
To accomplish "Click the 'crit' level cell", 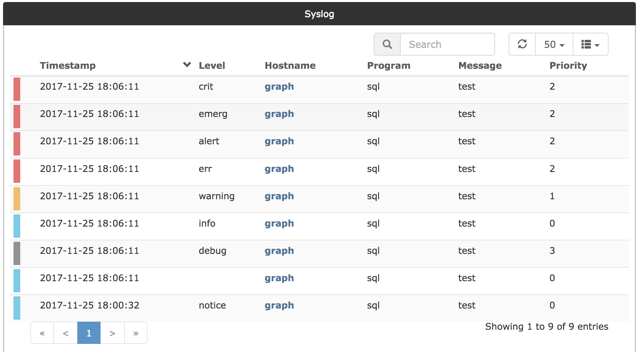I will pyautogui.click(x=206, y=87).
